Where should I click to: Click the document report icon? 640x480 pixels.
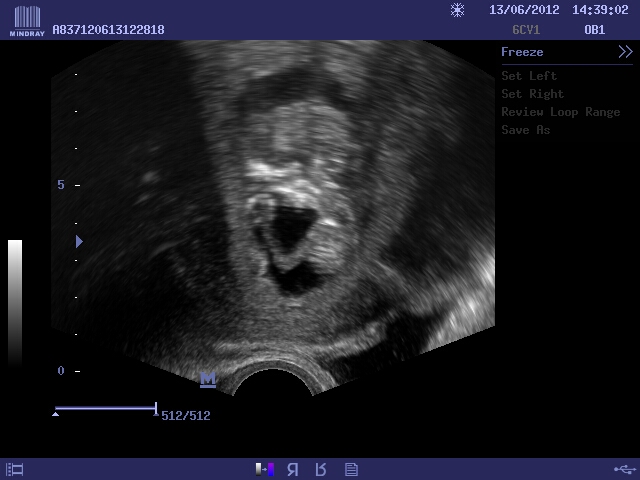(351, 469)
